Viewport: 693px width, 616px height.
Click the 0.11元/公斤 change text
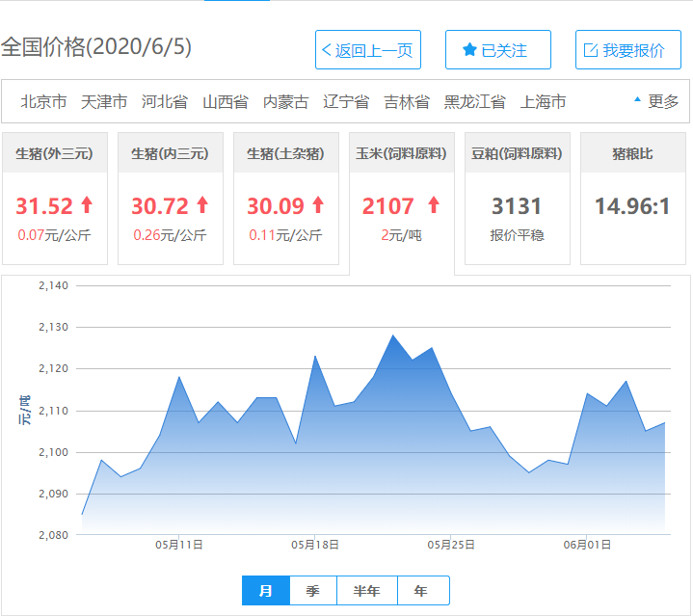click(285, 235)
